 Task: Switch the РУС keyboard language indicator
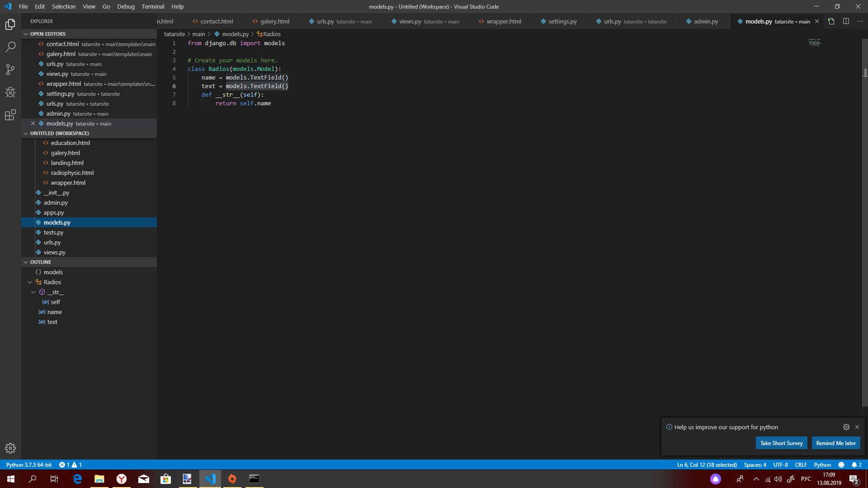point(806,479)
